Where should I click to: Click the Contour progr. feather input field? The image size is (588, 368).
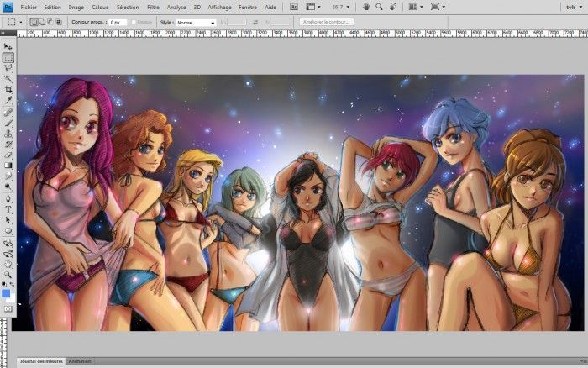tap(118, 23)
